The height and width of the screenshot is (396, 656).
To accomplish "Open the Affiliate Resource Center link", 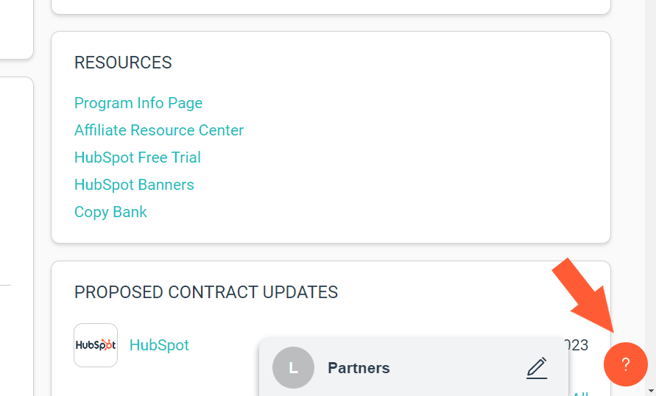I will [159, 130].
